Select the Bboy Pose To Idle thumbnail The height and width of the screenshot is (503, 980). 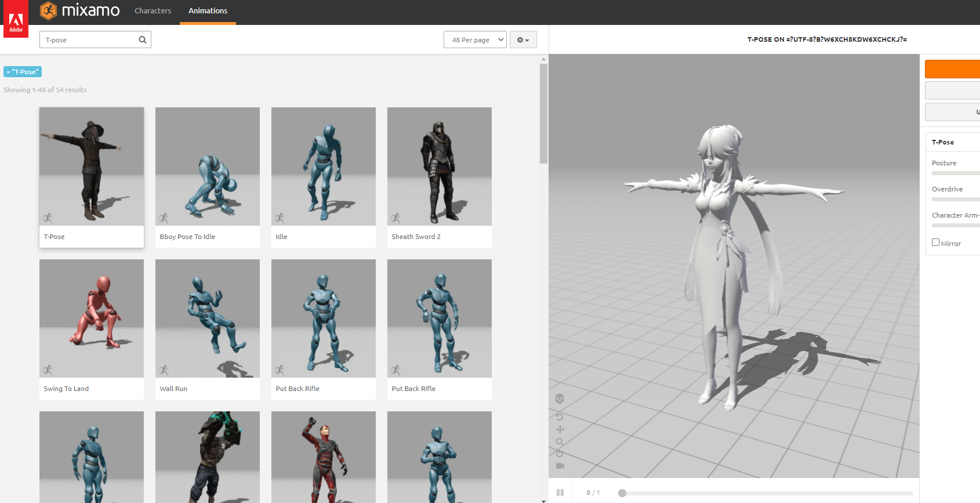click(x=208, y=167)
